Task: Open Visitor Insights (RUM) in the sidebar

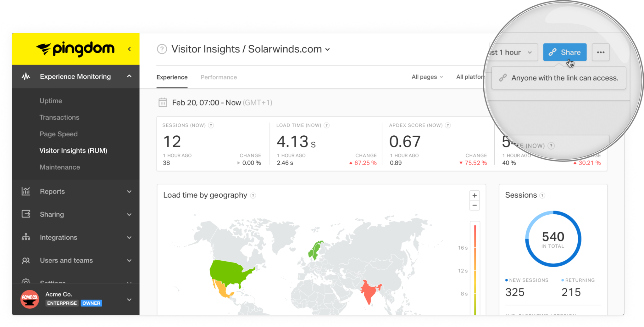Action: click(x=74, y=150)
